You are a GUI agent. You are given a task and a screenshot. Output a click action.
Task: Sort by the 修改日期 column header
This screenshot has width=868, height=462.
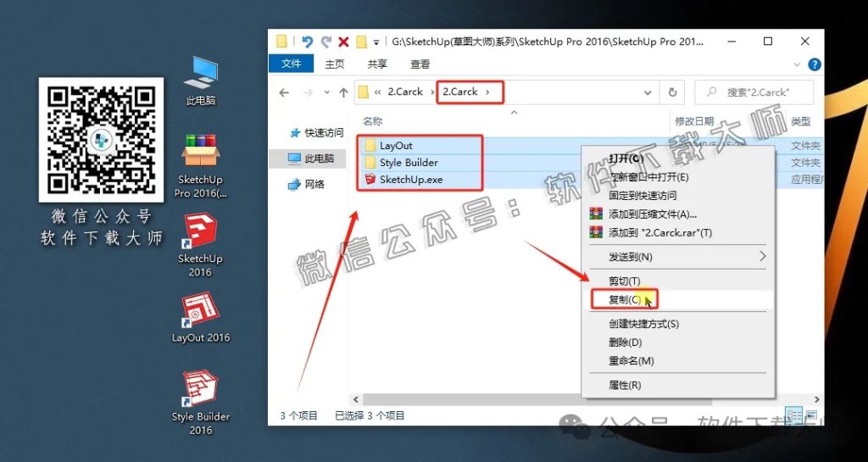pyautogui.click(x=693, y=121)
